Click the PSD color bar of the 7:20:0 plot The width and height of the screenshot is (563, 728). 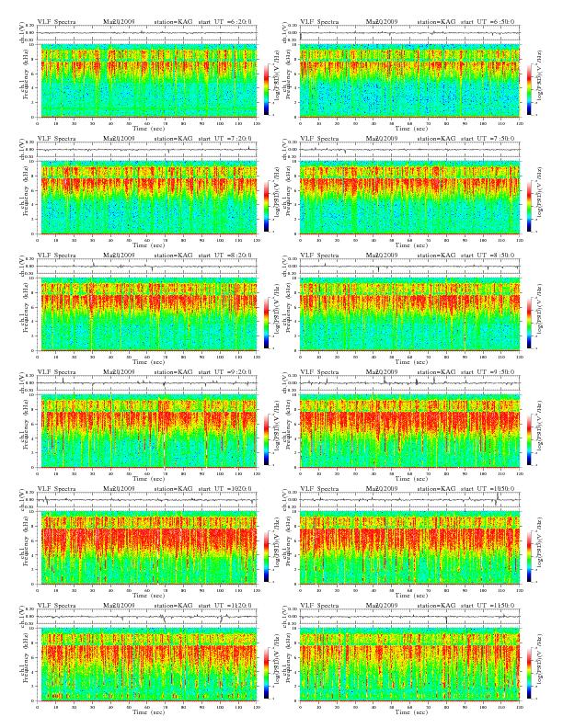tap(266, 206)
